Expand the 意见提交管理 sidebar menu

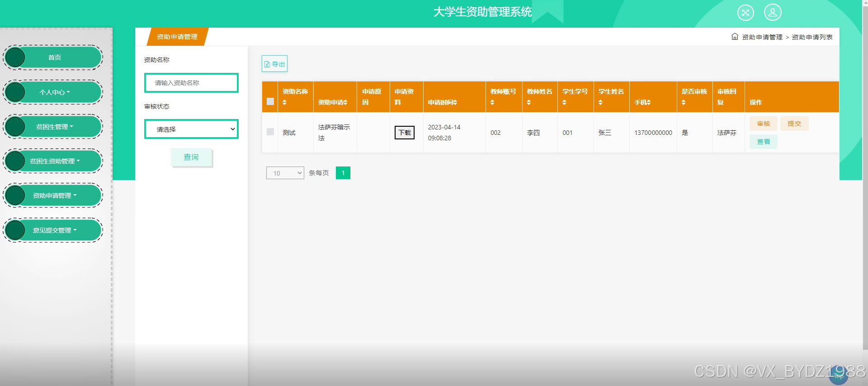tap(53, 230)
